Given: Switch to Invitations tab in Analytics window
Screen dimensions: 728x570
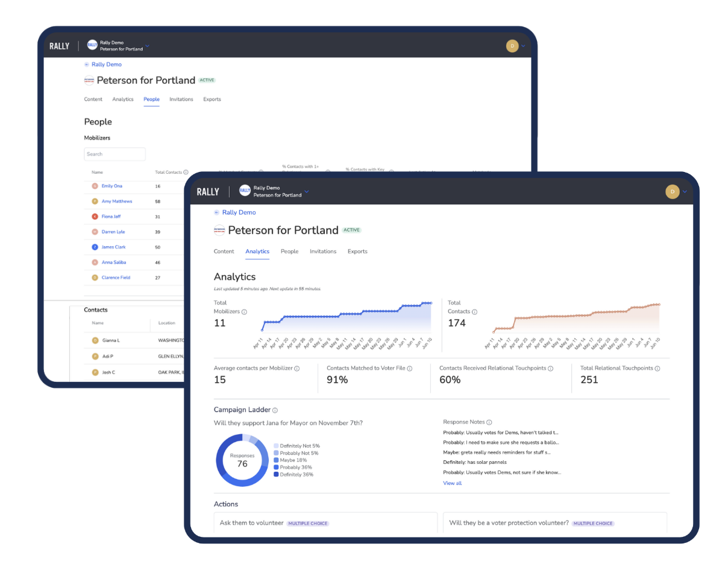Looking at the screenshot, I should coord(322,252).
